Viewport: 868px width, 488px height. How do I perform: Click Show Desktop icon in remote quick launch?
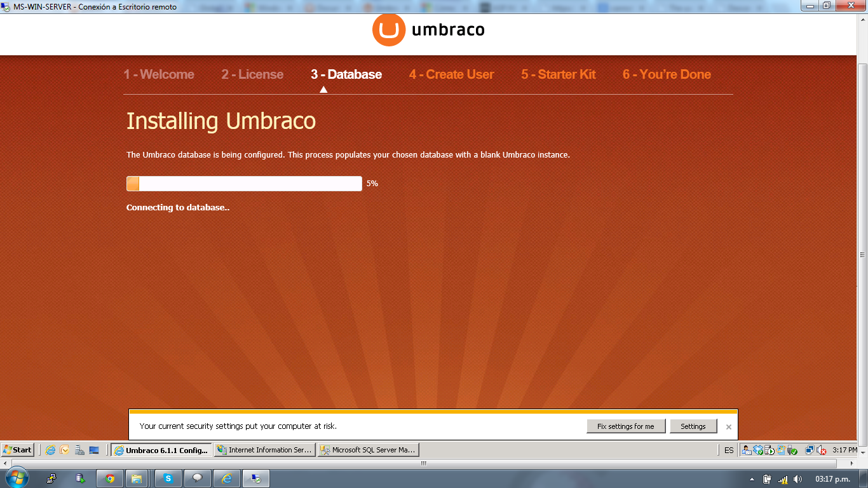point(94,450)
